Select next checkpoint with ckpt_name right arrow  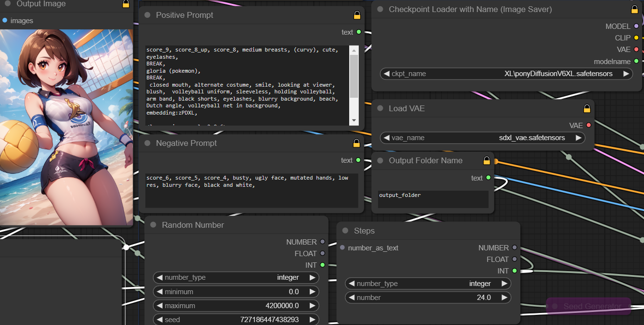(x=626, y=74)
